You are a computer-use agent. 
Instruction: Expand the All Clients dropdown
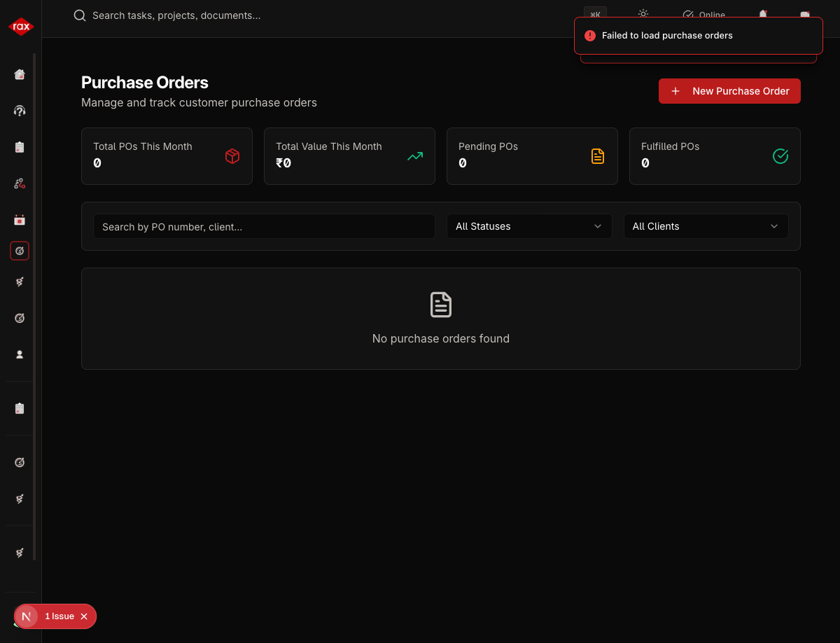(706, 226)
